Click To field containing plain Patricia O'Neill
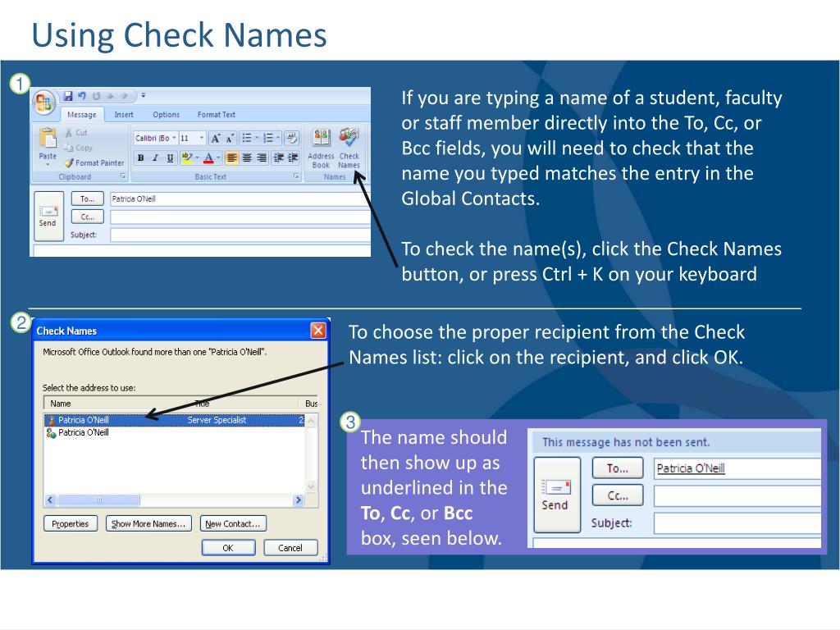Image resolution: width=840 pixels, height=630 pixels. 240,199
